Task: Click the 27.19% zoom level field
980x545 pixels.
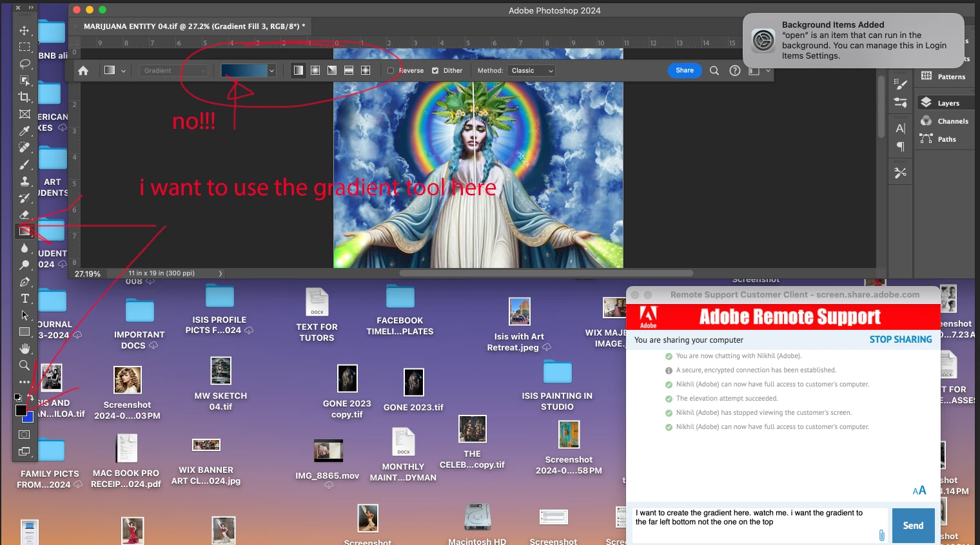Action: (88, 274)
